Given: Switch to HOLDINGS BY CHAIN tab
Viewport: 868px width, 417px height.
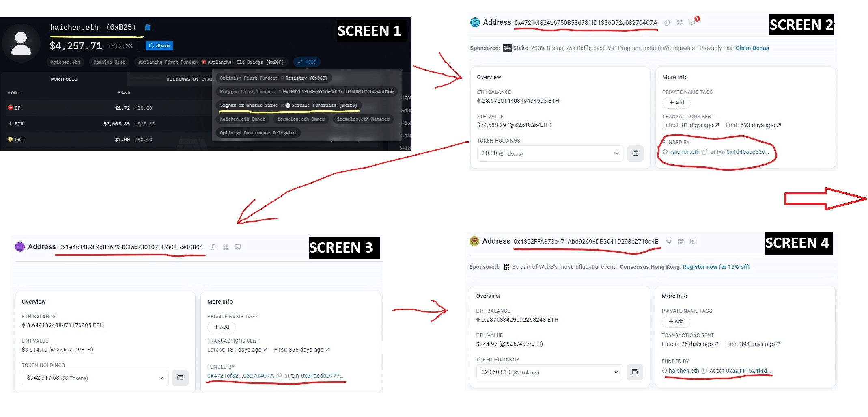Looking at the screenshot, I should [x=189, y=79].
